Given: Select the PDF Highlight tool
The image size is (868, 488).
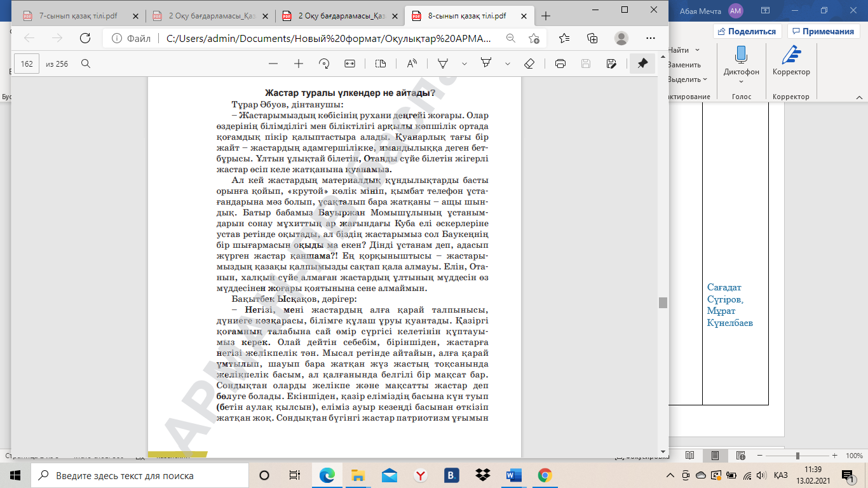Looking at the screenshot, I should 487,64.
